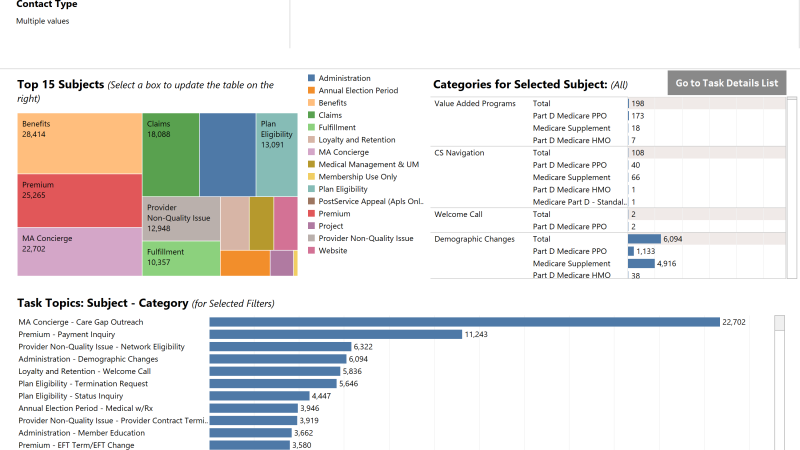Select the MA Concierge 22,702 treemap box
Screen dimensions: 800x450
pyautogui.click(x=80, y=252)
